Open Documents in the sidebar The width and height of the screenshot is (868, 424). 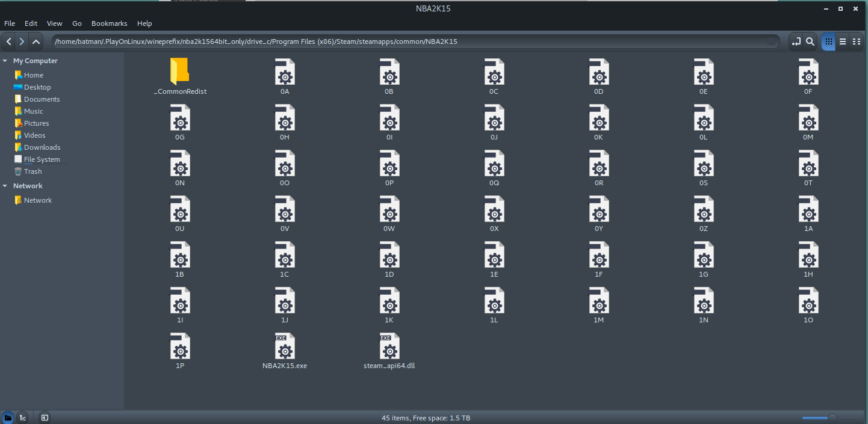(42, 99)
